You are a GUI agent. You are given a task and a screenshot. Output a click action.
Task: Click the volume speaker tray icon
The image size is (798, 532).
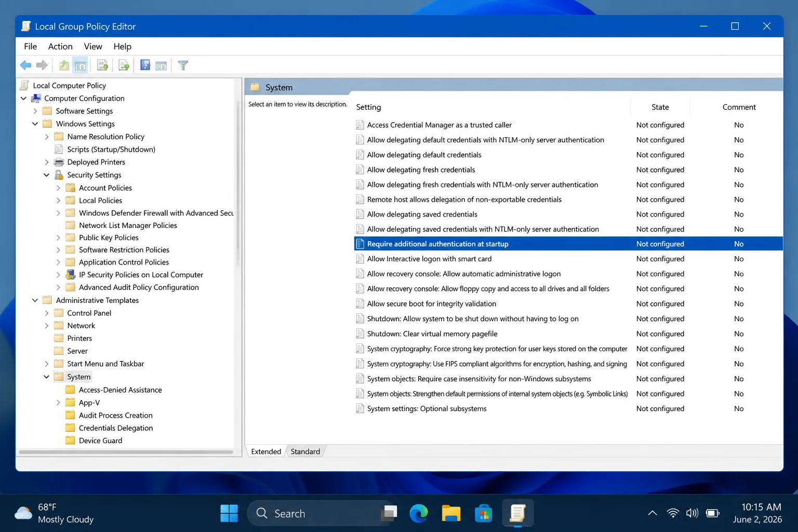(692, 513)
